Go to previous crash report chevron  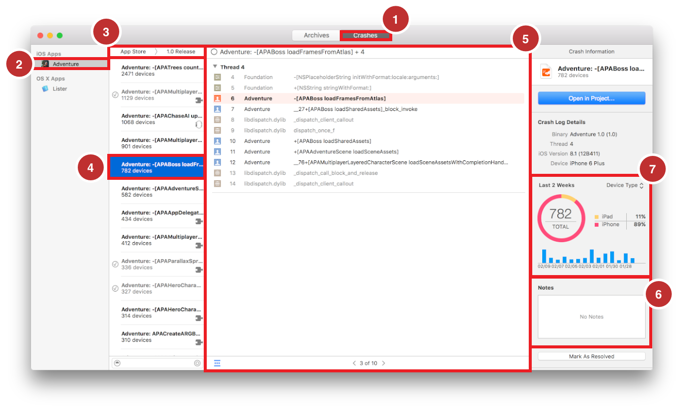point(354,363)
